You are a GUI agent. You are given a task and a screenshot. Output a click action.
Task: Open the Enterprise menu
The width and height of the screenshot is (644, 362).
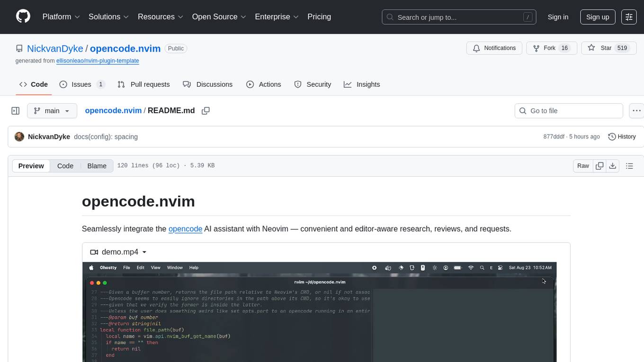(x=277, y=17)
